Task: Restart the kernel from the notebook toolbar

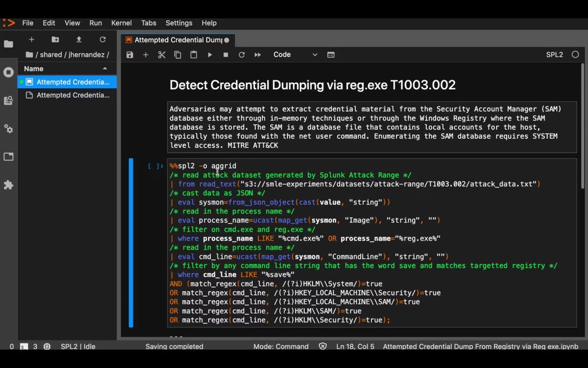Action: [242, 55]
